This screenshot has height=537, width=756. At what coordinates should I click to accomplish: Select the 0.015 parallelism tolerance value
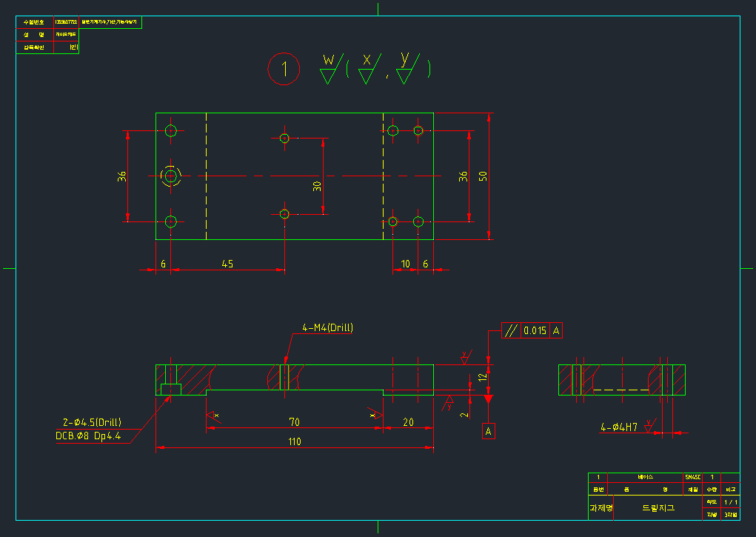(x=535, y=330)
